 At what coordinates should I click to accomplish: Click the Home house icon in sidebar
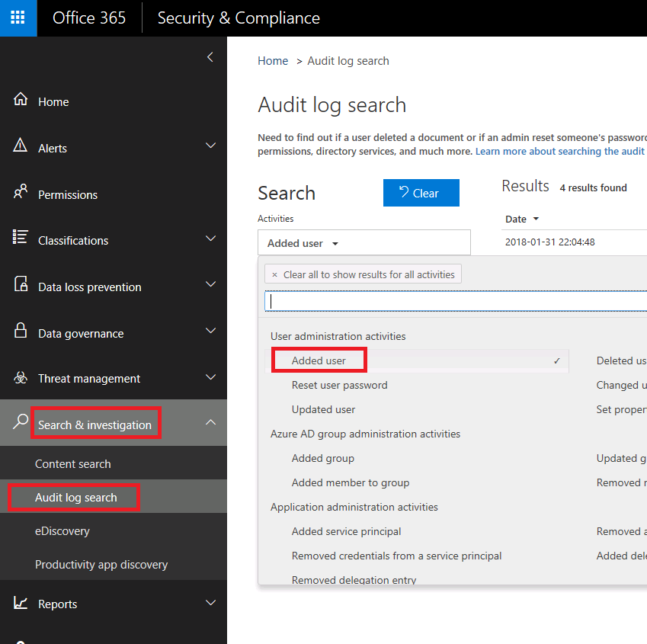[x=21, y=101]
